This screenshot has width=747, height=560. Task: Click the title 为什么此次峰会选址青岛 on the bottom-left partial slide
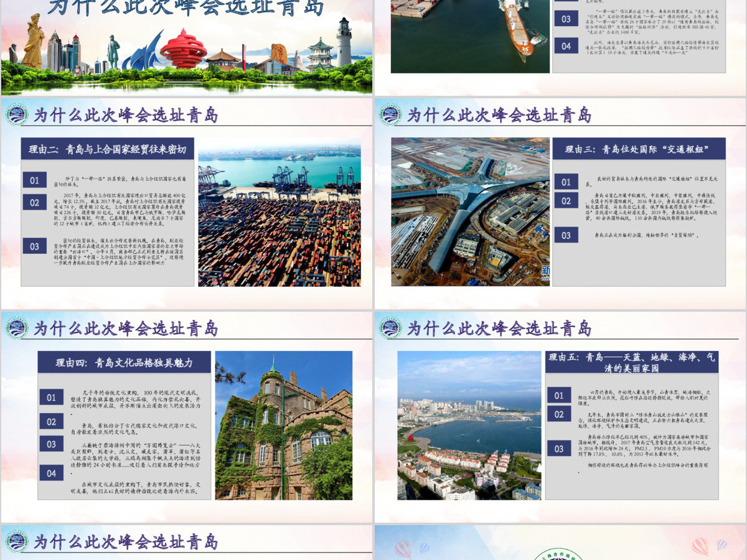tap(126, 541)
